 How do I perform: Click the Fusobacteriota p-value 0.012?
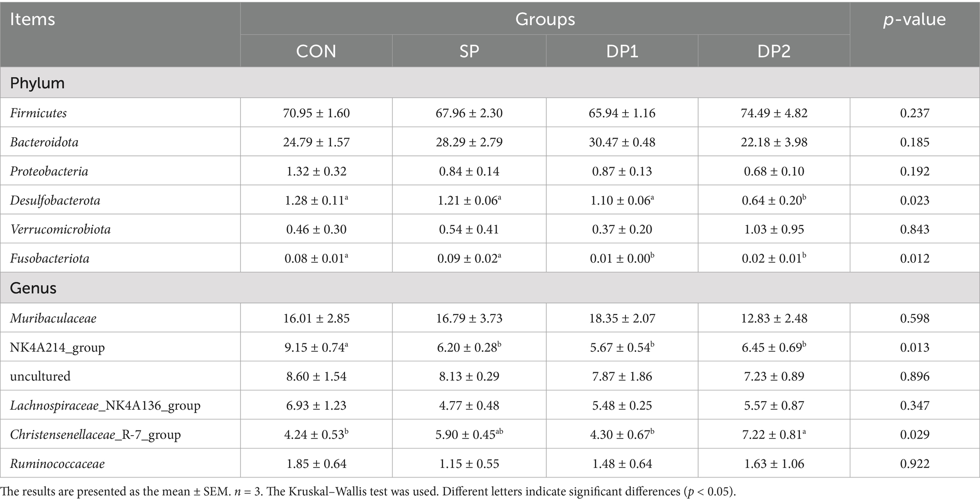[914, 259]
